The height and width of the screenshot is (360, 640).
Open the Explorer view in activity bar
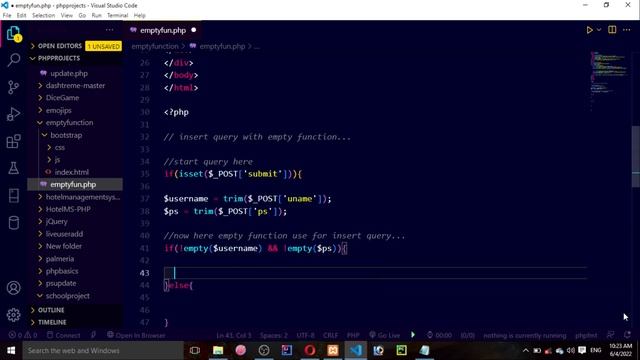[13, 33]
